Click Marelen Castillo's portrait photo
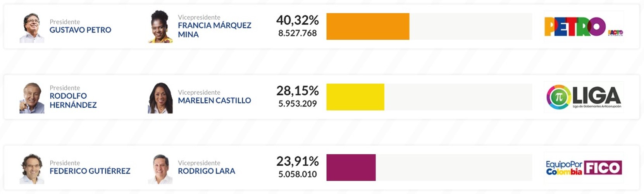Screen dimensions: 644x194 pos(160,98)
